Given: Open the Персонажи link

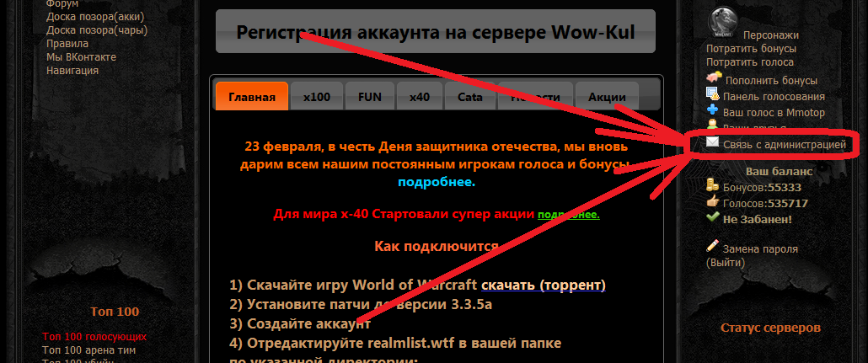Looking at the screenshot, I should coord(771,35).
